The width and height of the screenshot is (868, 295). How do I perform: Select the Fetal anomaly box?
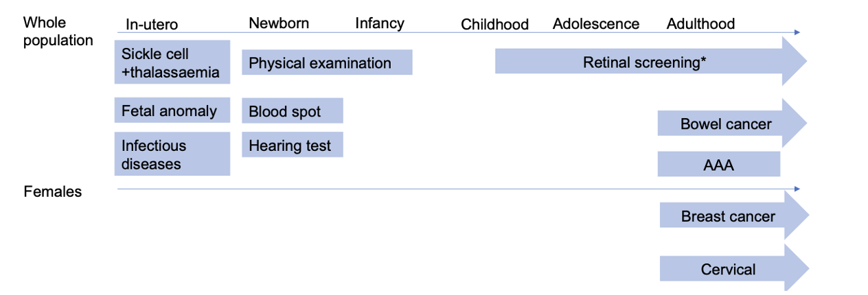[x=172, y=111]
